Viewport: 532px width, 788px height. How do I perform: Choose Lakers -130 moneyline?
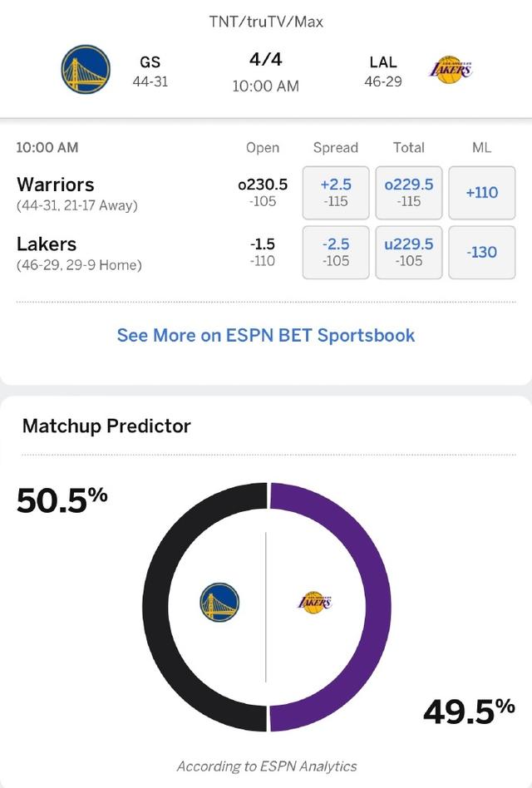(481, 252)
